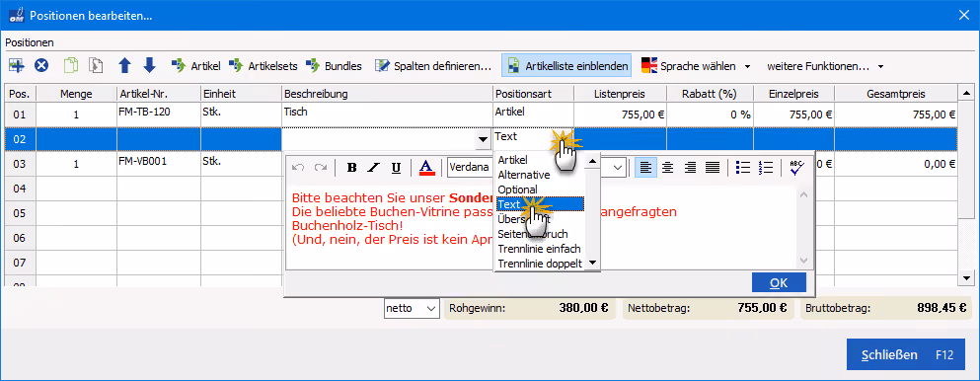The height and width of the screenshot is (381, 980).
Task: Insert a bulleted list
Action: 742,168
